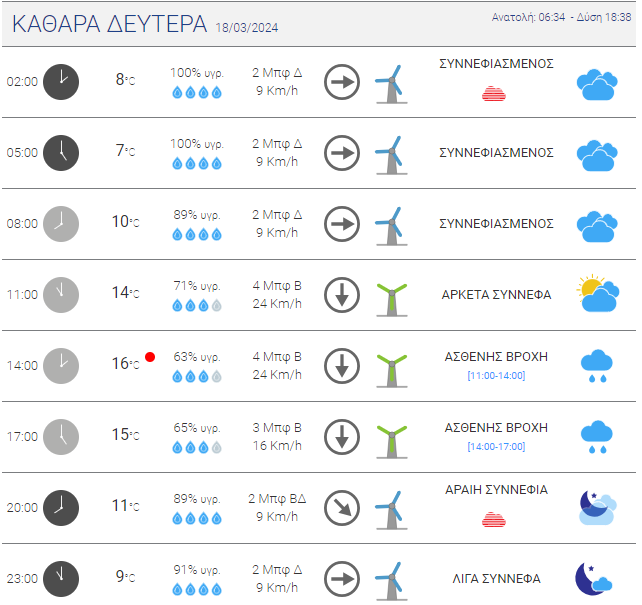Click the 14:00 clock icon
Screen dimensions: 642x605
pos(61,365)
